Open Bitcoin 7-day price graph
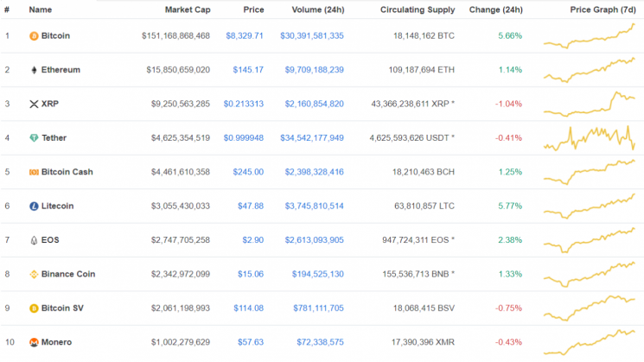 (590, 36)
